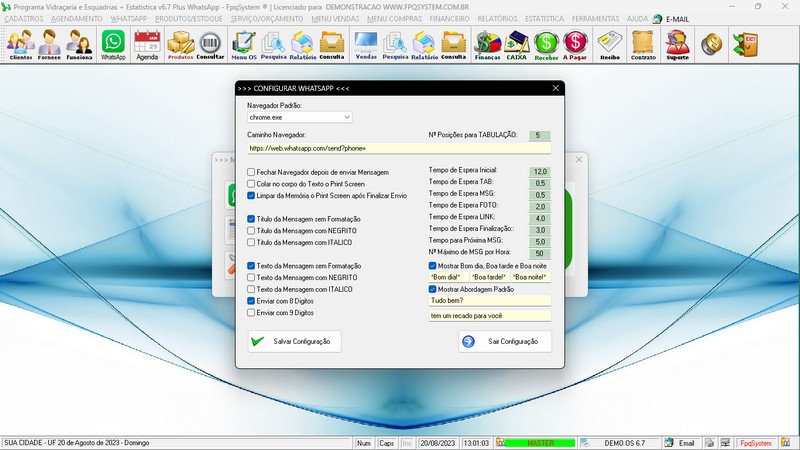Click the FpqSystem status bar label
Viewport: 800px width, 450px height.
[756, 443]
